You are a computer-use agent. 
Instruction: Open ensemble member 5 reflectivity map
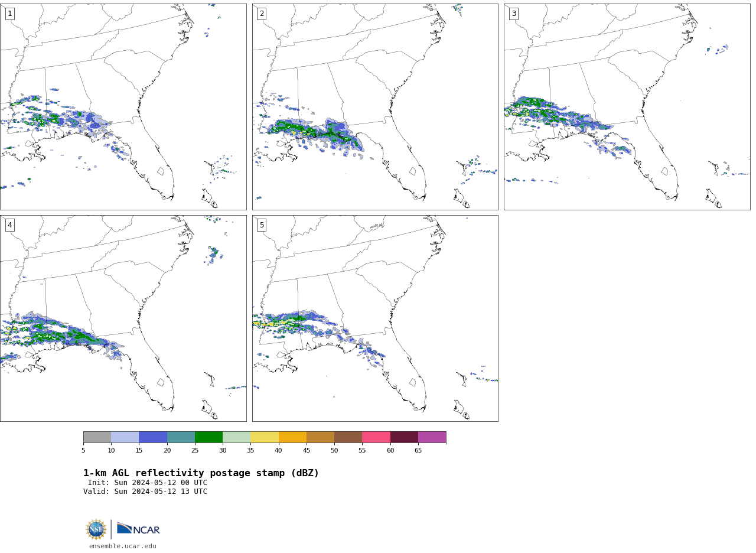pyautogui.click(x=375, y=318)
